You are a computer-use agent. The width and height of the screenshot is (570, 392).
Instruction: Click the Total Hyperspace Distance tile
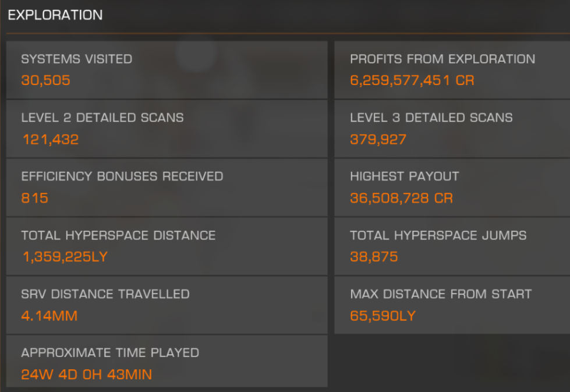click(167, 246)
